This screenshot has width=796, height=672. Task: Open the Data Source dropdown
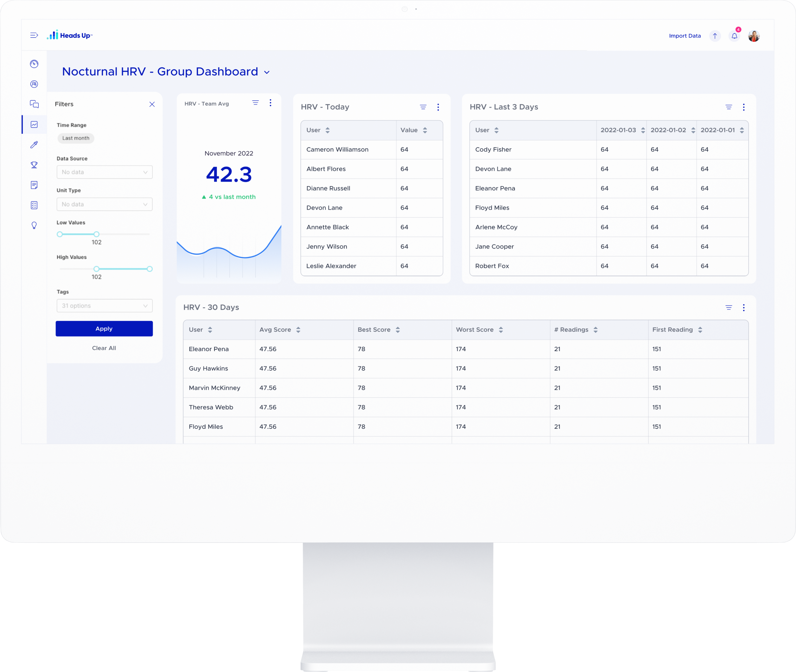(x=104, y=172)
